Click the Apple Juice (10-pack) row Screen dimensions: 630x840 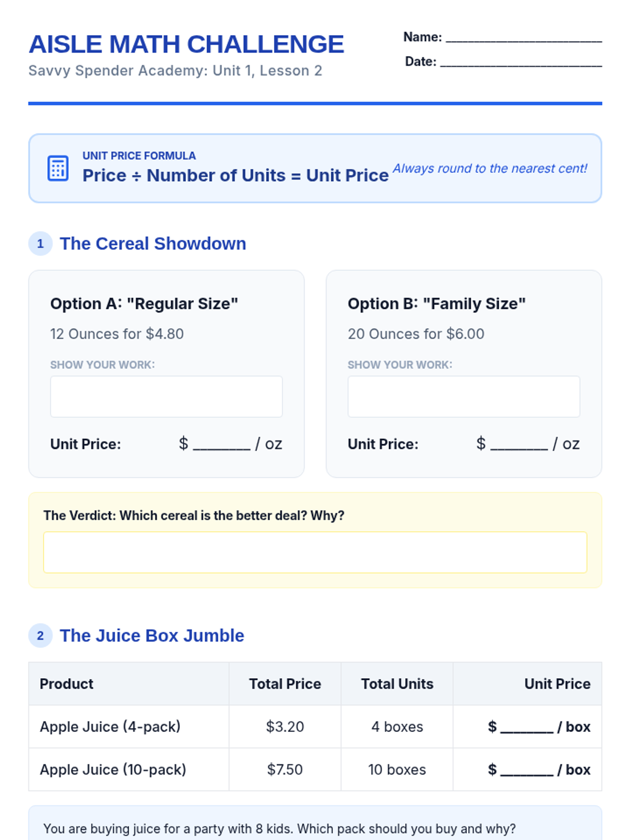(x=315, y=770)
